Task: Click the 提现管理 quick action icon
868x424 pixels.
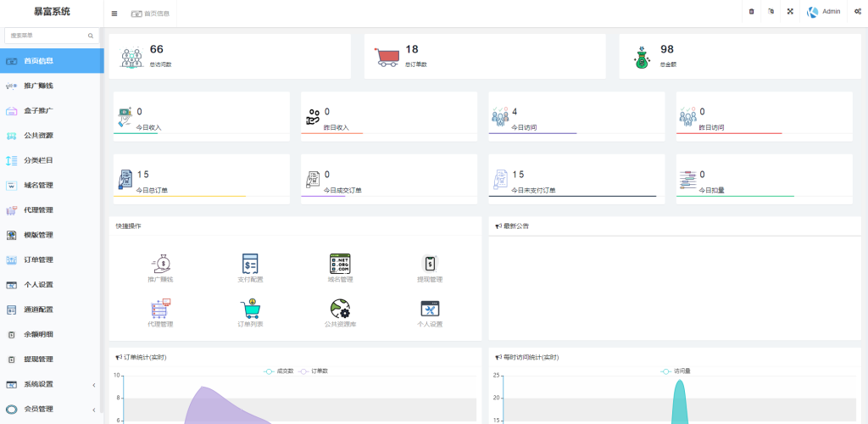Action: coord(430,263)
